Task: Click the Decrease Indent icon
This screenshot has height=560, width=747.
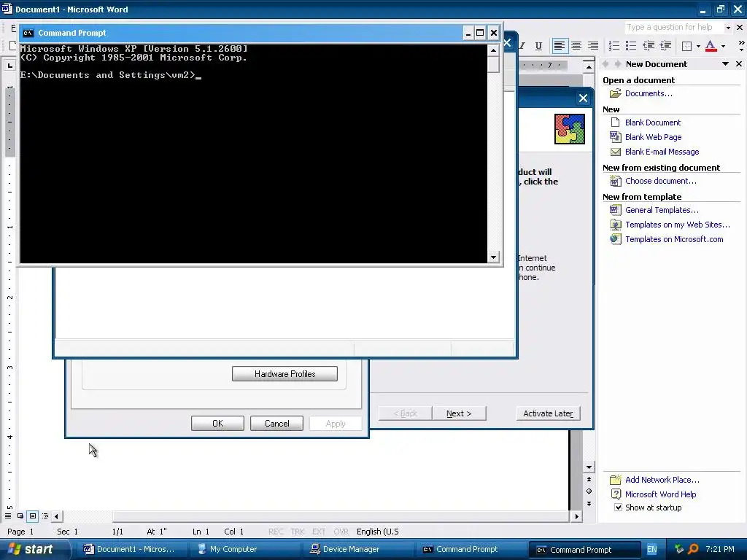Action: click(x=649, y=46)
